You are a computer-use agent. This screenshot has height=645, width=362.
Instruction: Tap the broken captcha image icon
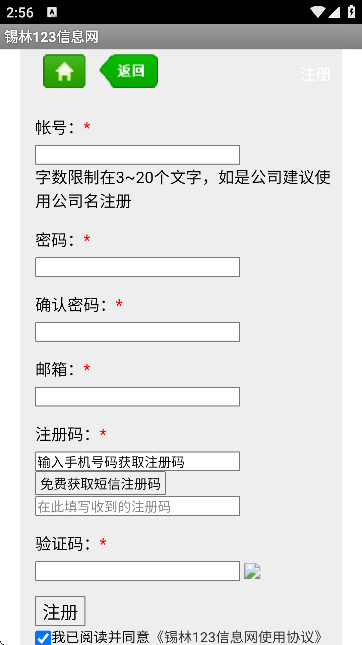pos(252,571)
